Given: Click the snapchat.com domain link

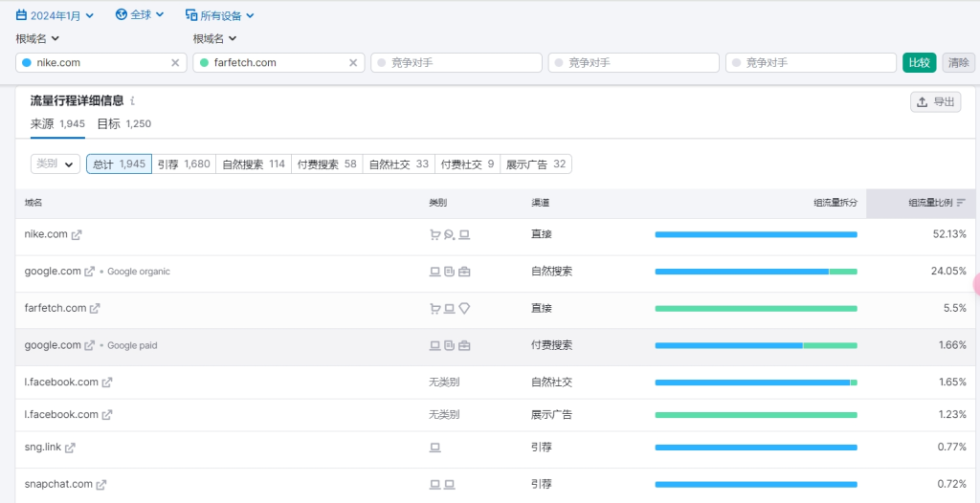Looking at the screenshot, I should point(58,484).
